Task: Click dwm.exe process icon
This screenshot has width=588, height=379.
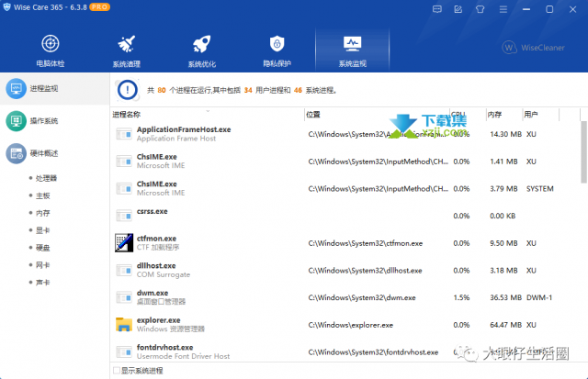Action: coord(124,297)
